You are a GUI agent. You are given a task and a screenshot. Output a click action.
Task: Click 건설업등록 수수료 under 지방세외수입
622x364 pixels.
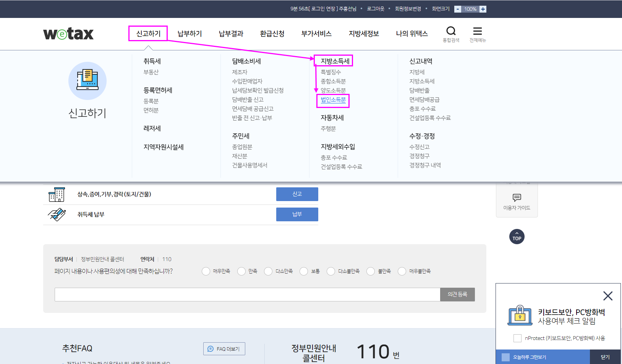342,167
